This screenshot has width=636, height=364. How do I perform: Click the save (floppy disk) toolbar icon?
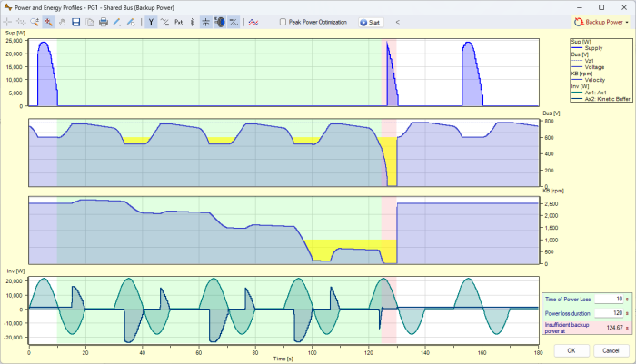75,21
